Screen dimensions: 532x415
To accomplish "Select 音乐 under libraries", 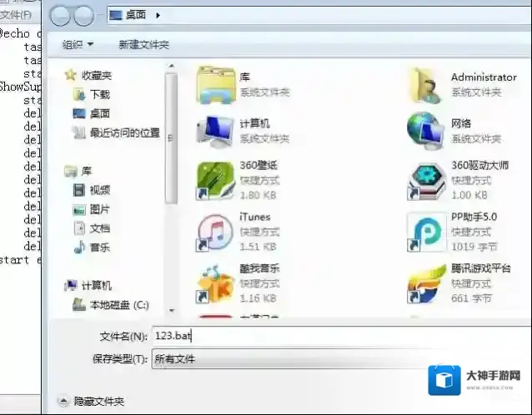I will tap(100, 247).
